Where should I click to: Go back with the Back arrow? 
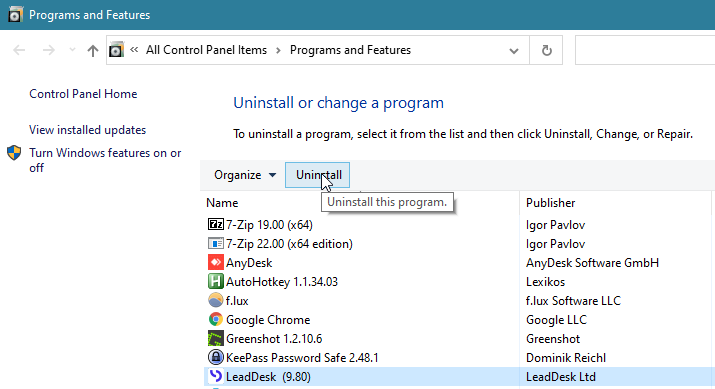click(x=19, y=50)
